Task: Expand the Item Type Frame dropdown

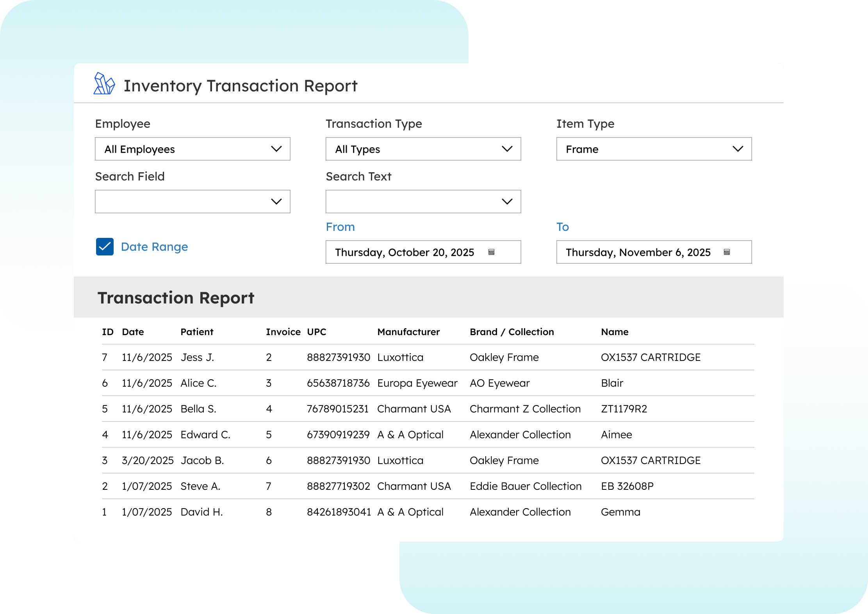Action: (654, 149)
